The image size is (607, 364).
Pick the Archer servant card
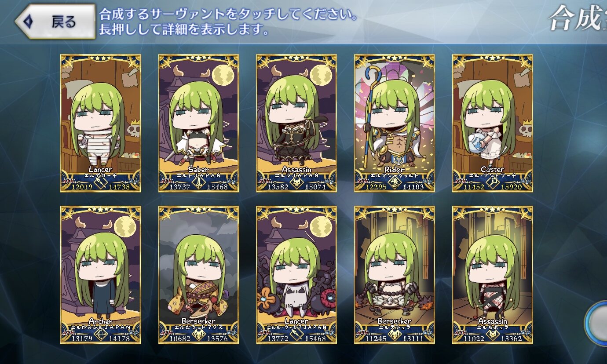[x=101, y=275]
